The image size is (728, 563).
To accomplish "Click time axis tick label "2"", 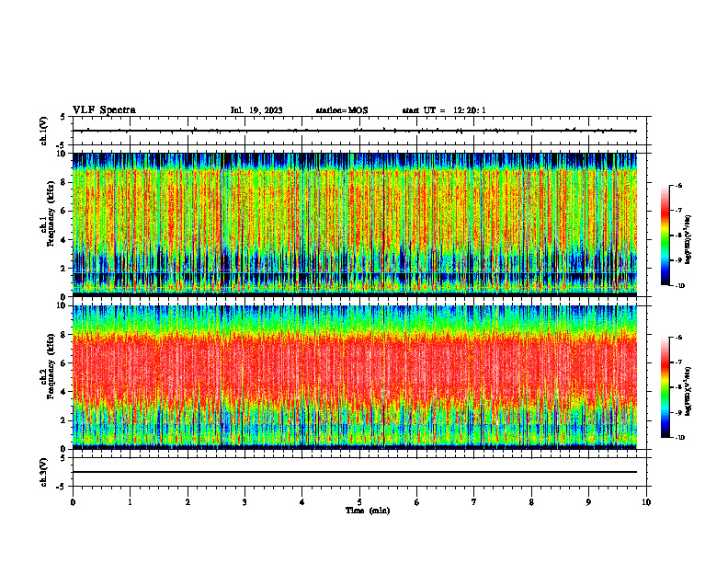I will 188,502.
